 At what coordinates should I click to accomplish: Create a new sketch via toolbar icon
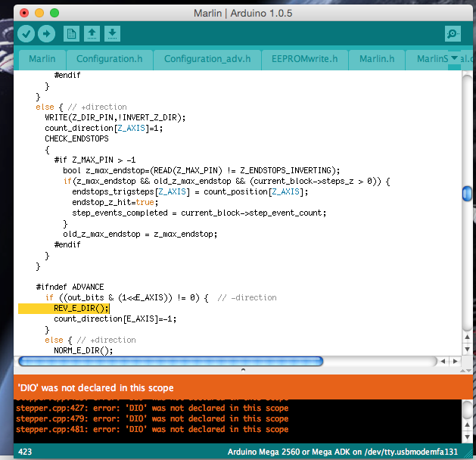point(71,33)
